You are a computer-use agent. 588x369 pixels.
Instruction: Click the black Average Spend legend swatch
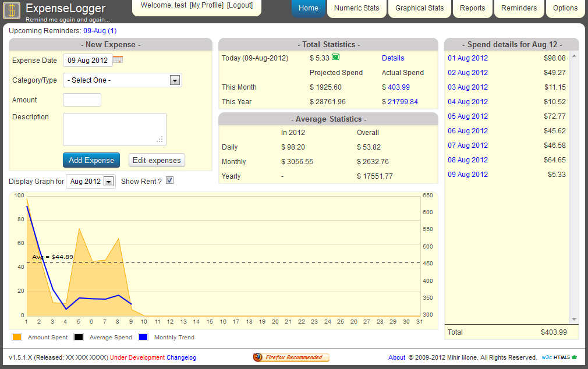pos(79,337)
